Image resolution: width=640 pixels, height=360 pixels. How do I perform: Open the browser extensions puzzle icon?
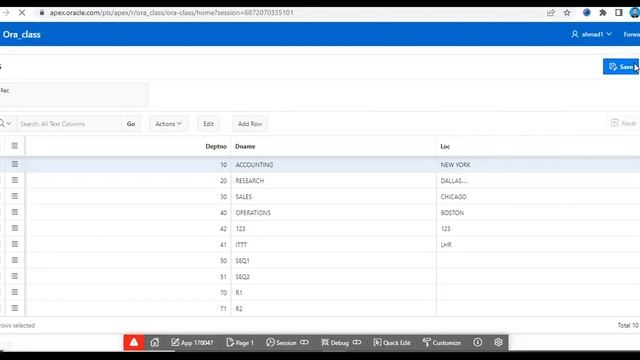pyautogui.click(x=602, y=13)
